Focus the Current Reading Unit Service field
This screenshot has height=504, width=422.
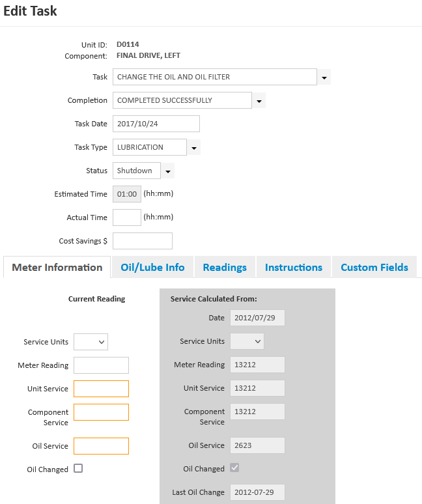[101, 389]
